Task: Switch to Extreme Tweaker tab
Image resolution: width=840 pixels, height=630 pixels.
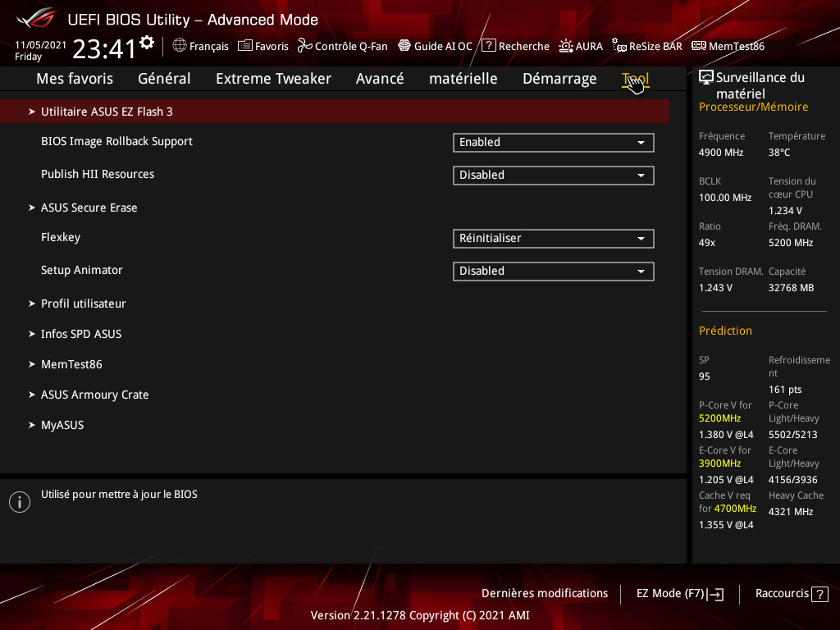Action: [273, 79]
